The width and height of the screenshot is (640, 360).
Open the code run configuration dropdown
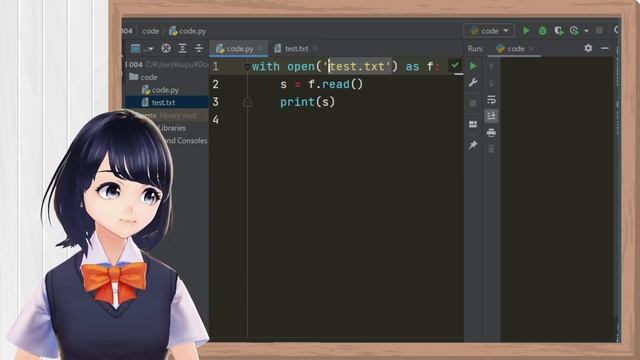click(489, 31)
